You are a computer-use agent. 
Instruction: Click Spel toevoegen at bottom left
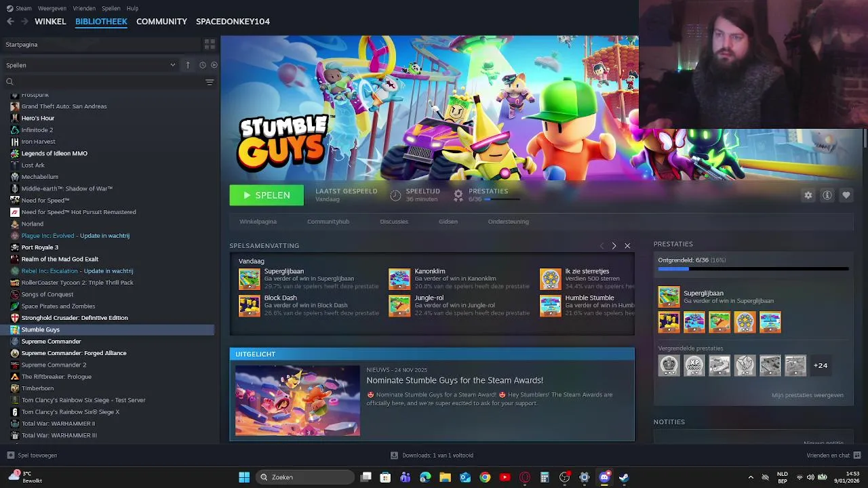(x=32, y=455)
